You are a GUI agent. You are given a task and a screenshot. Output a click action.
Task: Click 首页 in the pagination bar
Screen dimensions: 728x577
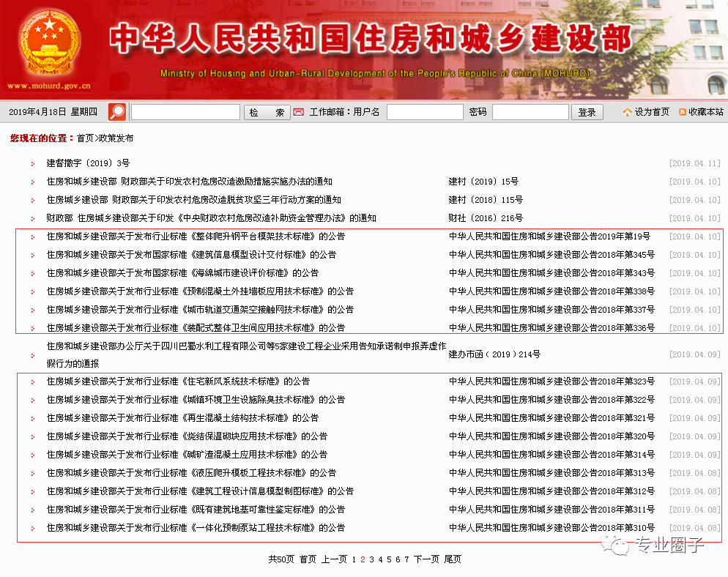tap(308, 559)
